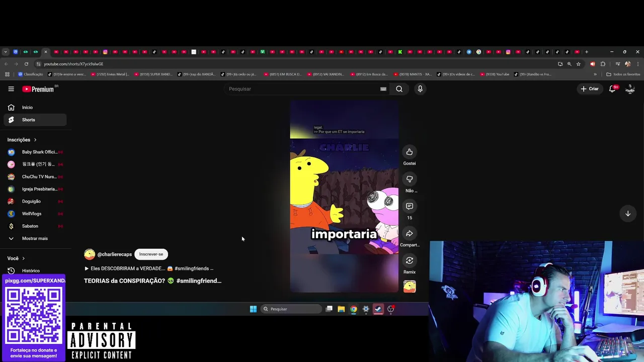Open the Enéas Metal bookmark
644x362 pixels.
[x=110, y=74]
